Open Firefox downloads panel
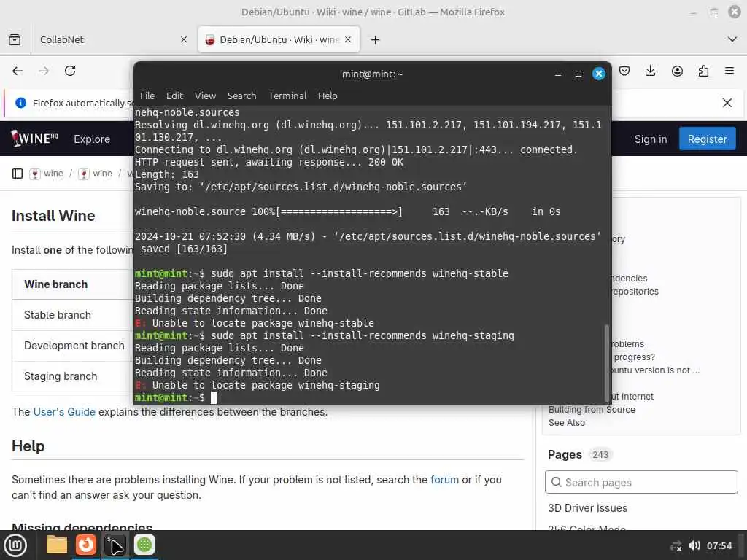 (x=650, y=71)
